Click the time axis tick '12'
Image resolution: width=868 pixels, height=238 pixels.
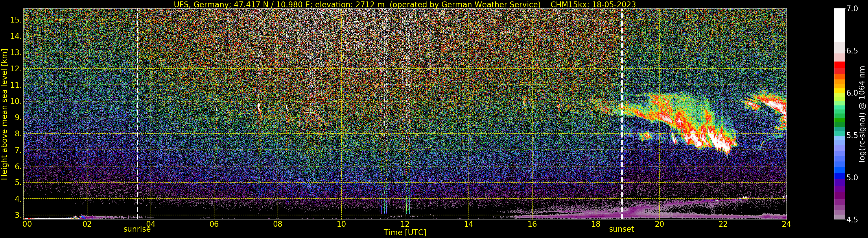(405, 224)
